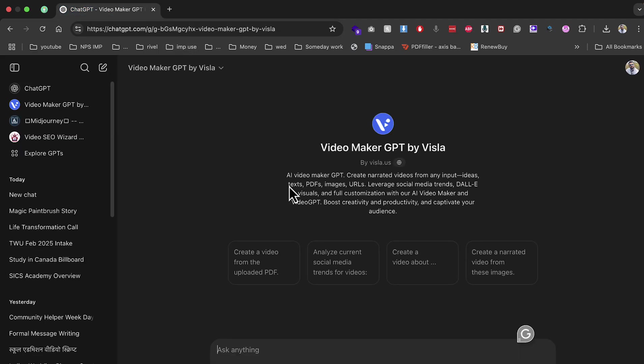Click the globe icon next to visla.us
The height and width of the screenshot is (364, 644).
399,162
